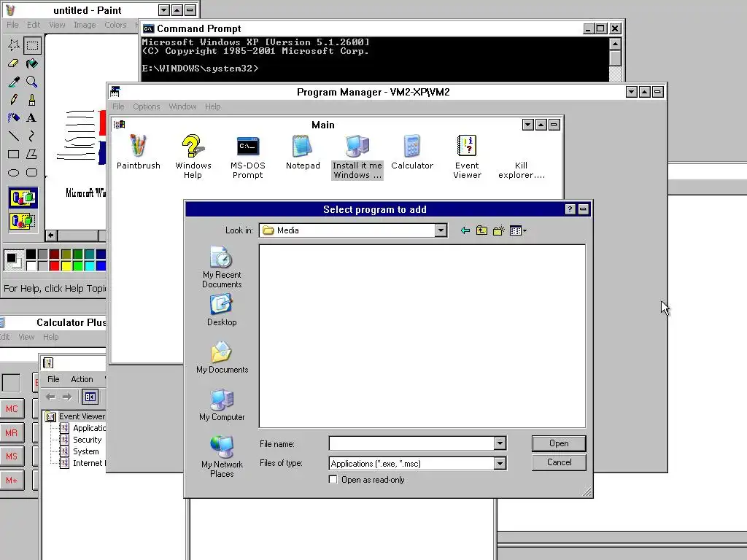This screenshot has width=747, height=560.
Task: Select the Install it me Windows icon
Action: [x=357, y=156]
